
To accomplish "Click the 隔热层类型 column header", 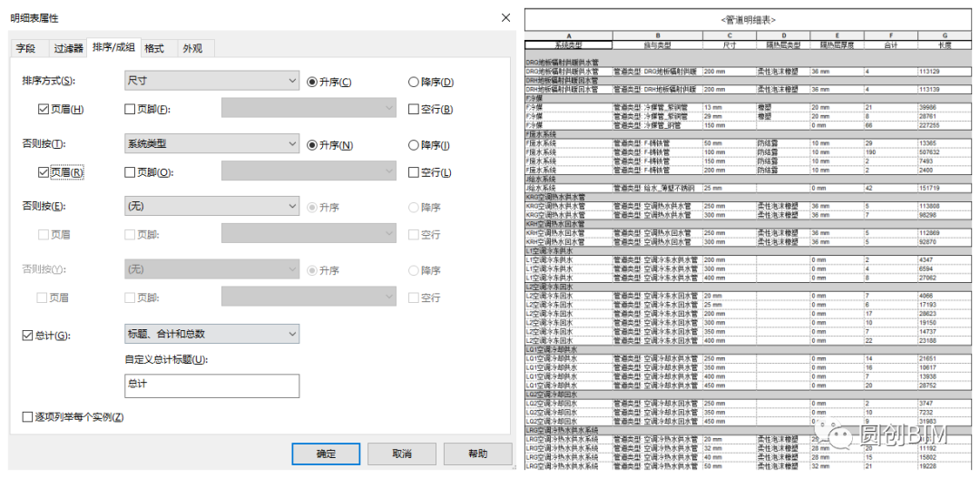I will (783, 45).
